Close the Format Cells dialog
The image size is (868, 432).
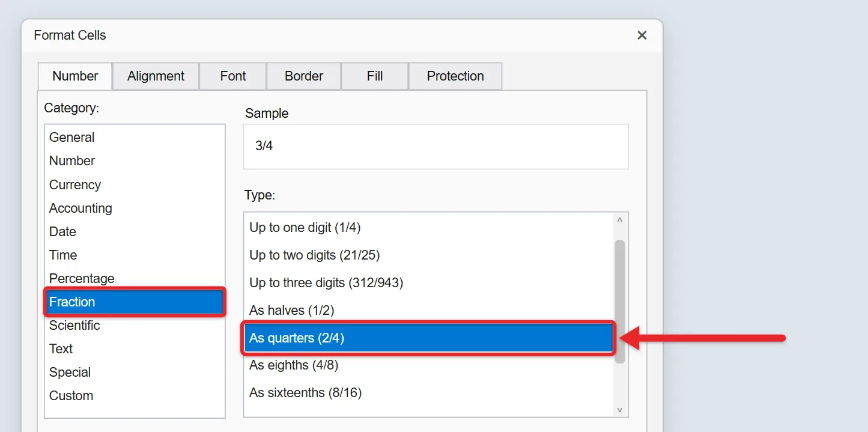tap(642, 35)
